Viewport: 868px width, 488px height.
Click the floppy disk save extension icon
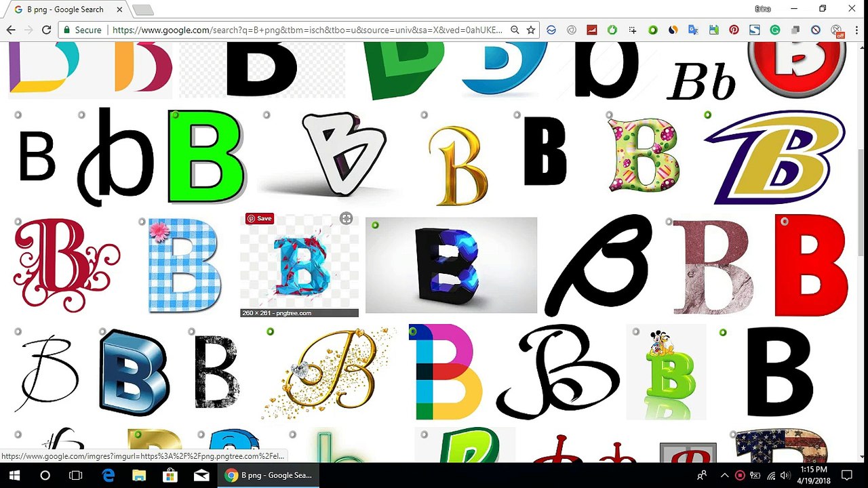713,30
